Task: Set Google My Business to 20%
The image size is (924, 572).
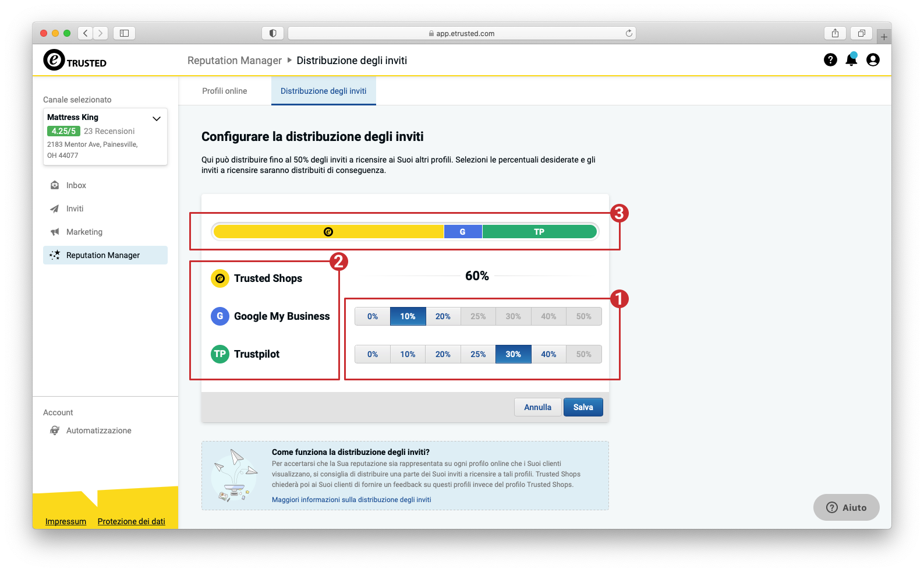Action: pyautogui.click(x=443, y=316)
